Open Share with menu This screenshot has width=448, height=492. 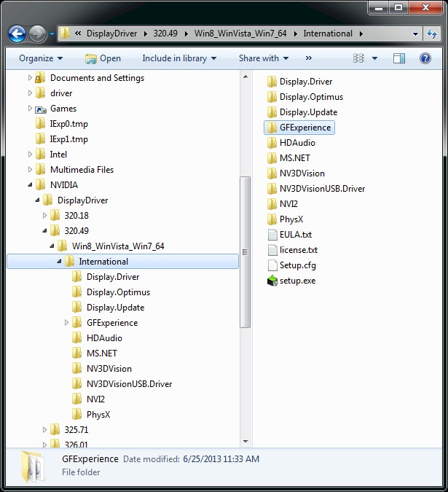click(x=264, y=58)
